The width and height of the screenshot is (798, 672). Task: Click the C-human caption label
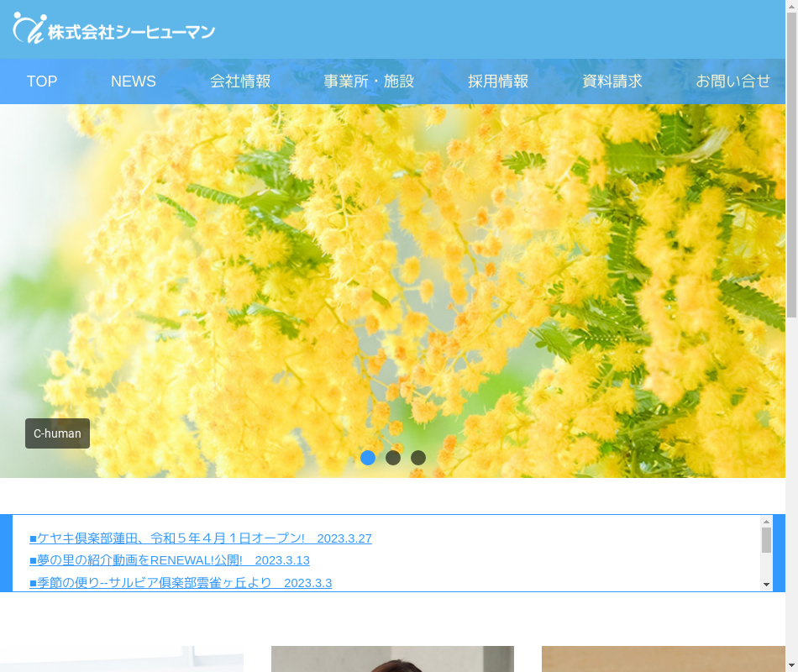(57, 433)
